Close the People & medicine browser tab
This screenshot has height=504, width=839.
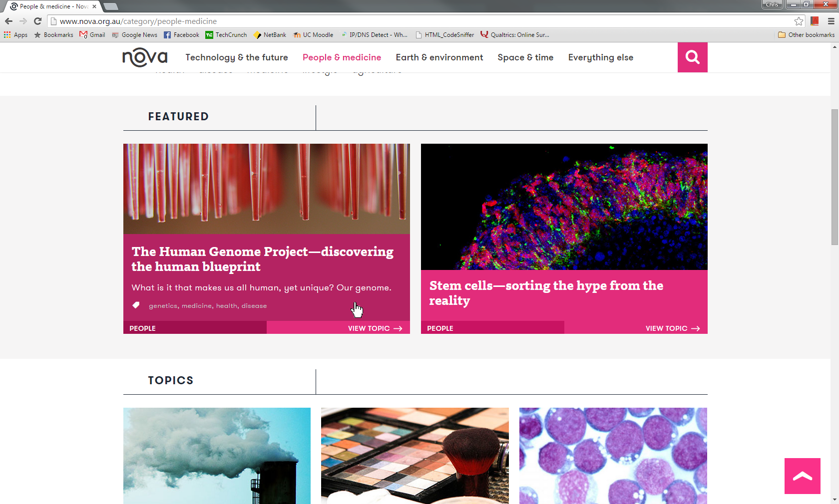(94, 6)
